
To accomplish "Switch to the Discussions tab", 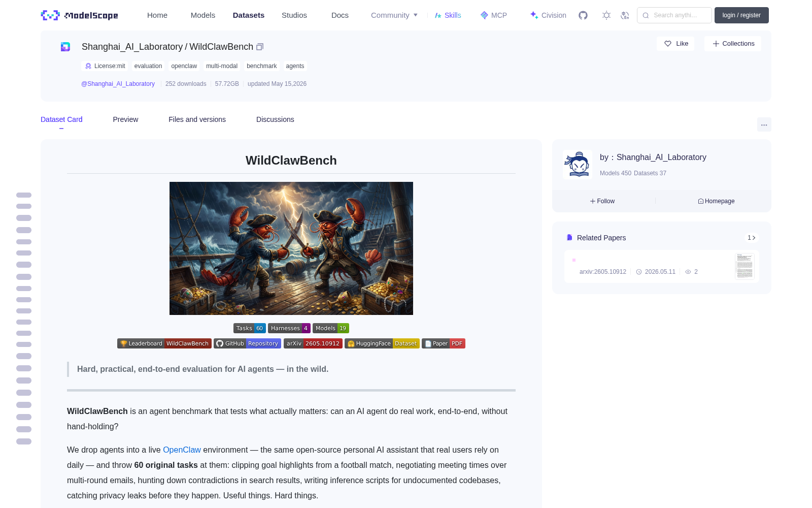I will click(275, 119).
